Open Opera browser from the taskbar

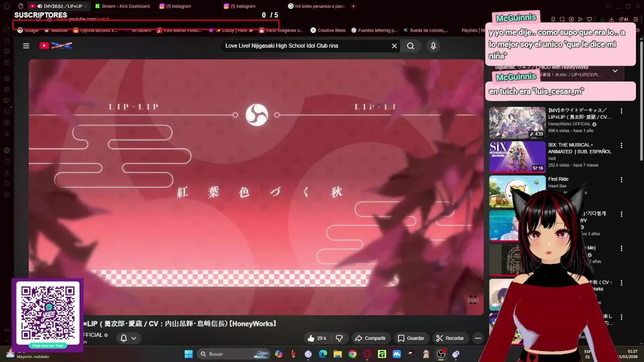pos(367,354)
